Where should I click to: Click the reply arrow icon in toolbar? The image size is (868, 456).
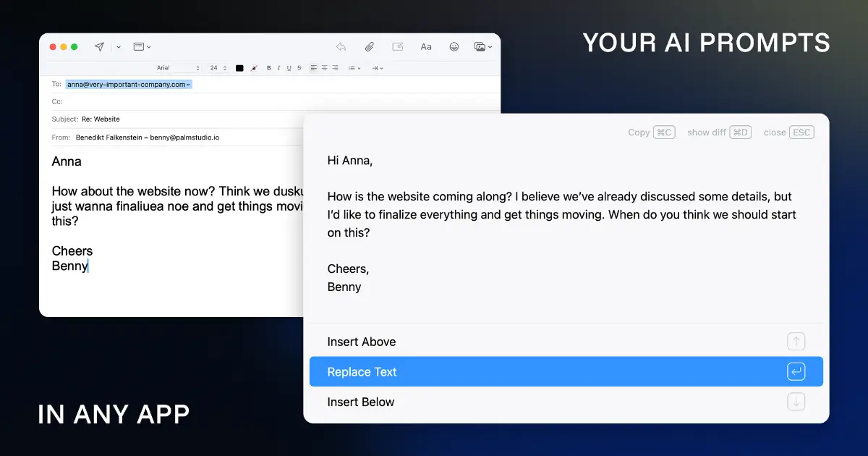tap(341, 47)
